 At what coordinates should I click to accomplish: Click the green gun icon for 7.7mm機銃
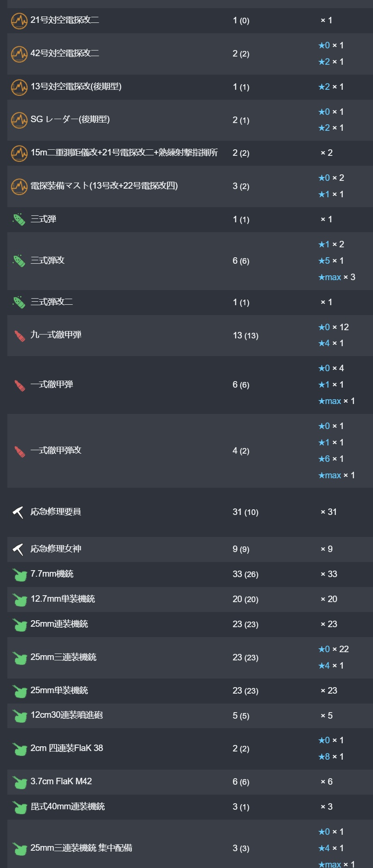coord(19,574)
